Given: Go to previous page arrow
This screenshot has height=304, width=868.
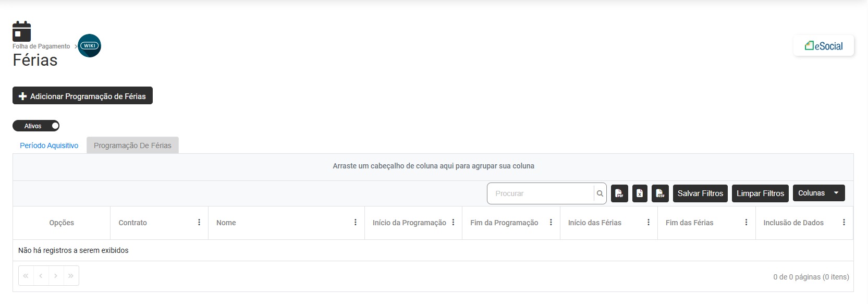Looking at the screenshot, I should point(41,276).
